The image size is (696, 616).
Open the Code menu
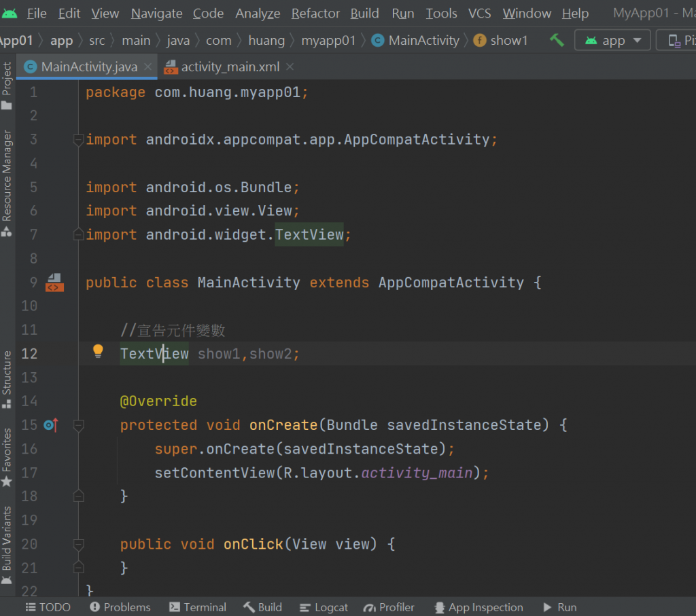[208, 14]
